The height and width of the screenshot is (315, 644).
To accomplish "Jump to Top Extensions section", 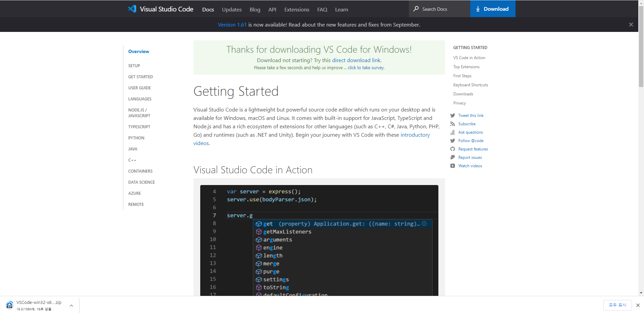I will pos(466,67).
